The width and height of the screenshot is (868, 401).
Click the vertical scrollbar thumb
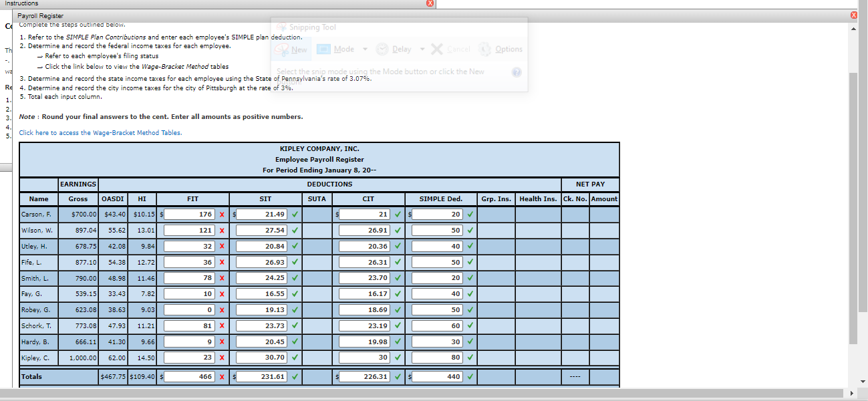pos(853,207)
